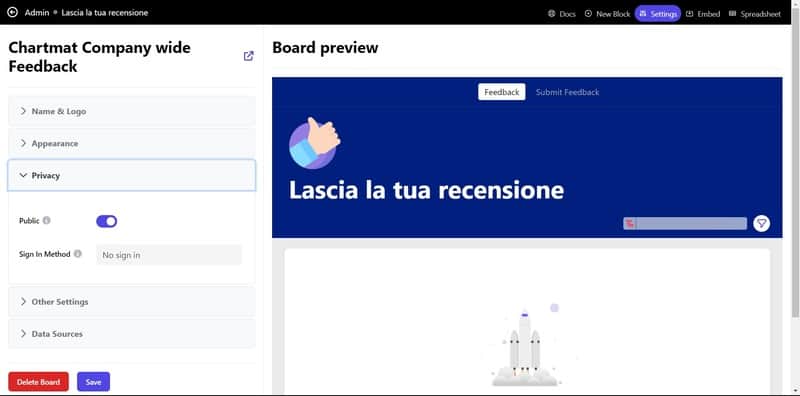
Task: Expand the Data Sources section
Action: 132,334
